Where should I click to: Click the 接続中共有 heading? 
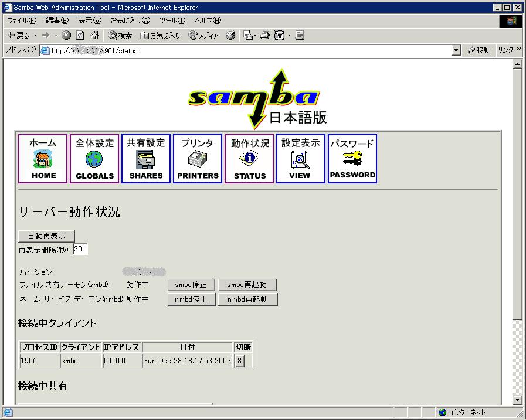click(x=43, y=386)
